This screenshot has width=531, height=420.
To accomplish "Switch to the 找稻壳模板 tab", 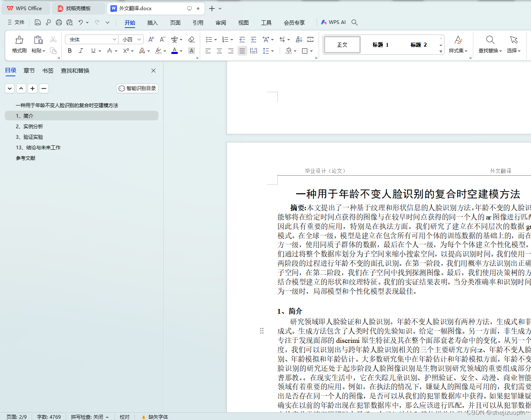I will (78, 8).
